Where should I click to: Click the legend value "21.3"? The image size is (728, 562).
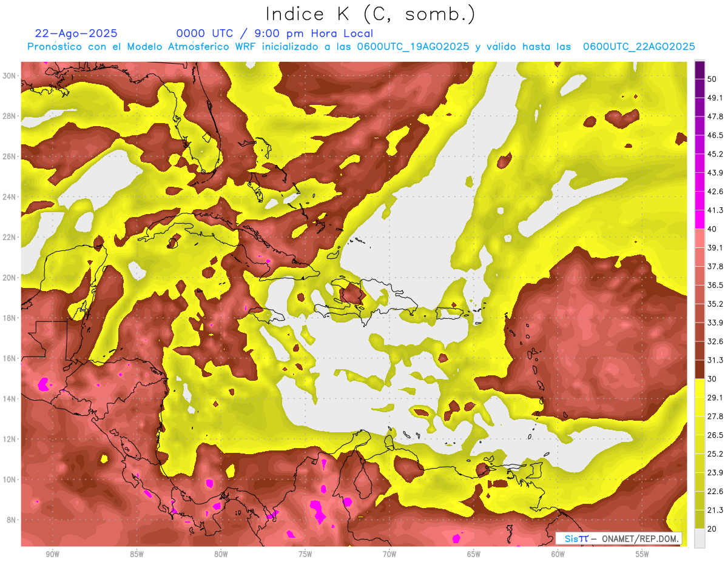coord(716,510)
